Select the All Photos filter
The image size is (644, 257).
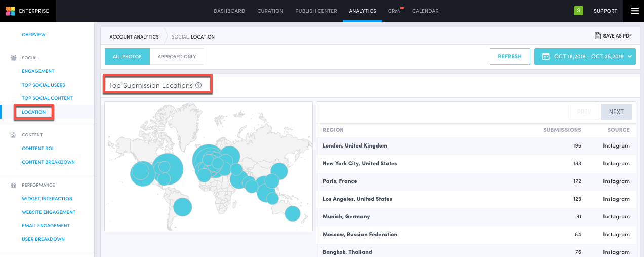(127, 57)
